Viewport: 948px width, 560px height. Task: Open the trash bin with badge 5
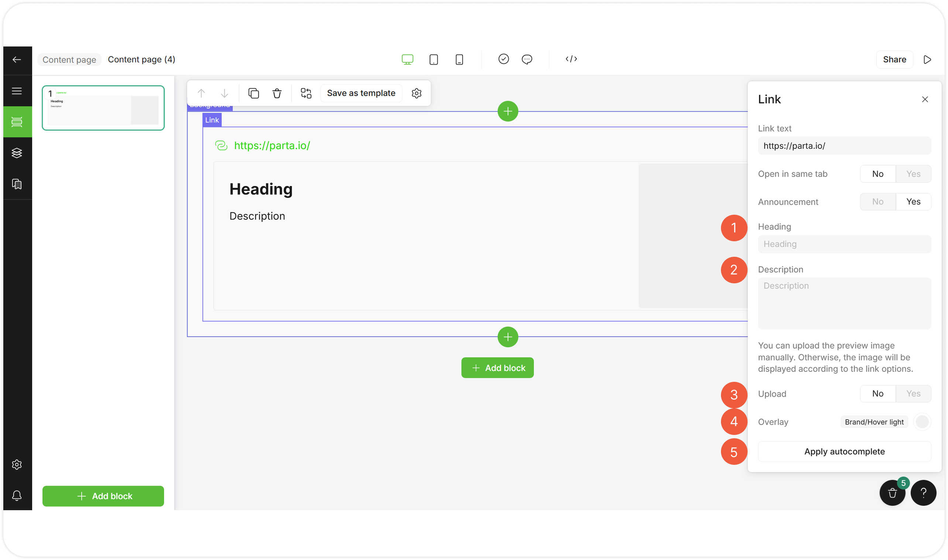point(892,493)
